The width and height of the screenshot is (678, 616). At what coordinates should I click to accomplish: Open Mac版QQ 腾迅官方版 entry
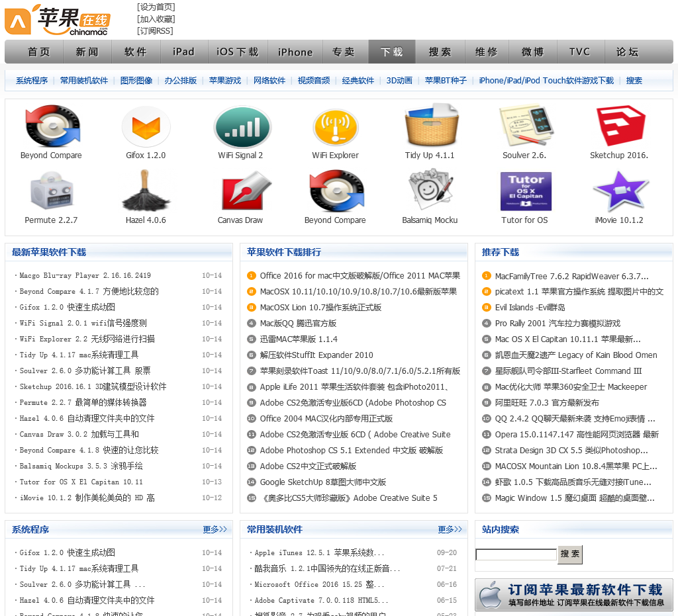[x=298, y=323]
